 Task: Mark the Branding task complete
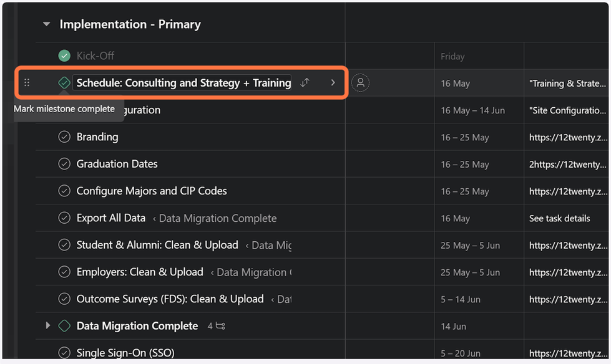click(64, 137)
